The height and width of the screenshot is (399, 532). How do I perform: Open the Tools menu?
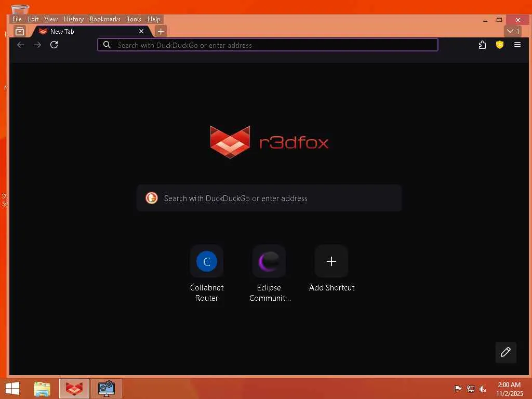(134, 19)
